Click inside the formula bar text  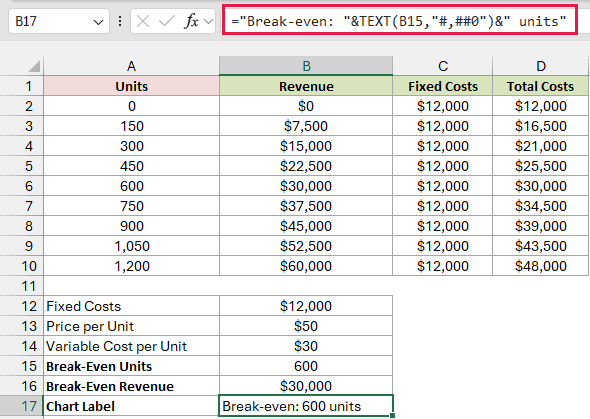[x=400, y=20]
